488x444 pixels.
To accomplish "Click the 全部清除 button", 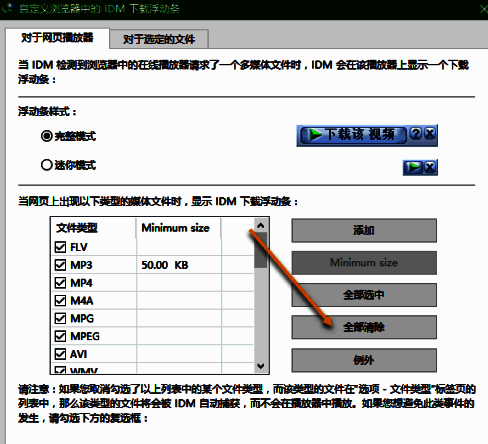I will (x=364, y=327).
